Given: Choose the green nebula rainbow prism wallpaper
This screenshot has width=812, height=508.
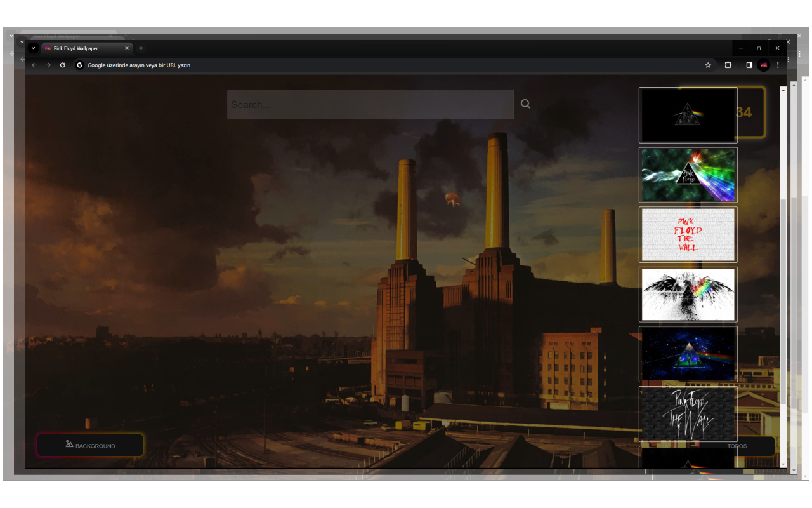Looking at the screenshot, I should pyautogui.click(x=688, y=175).
